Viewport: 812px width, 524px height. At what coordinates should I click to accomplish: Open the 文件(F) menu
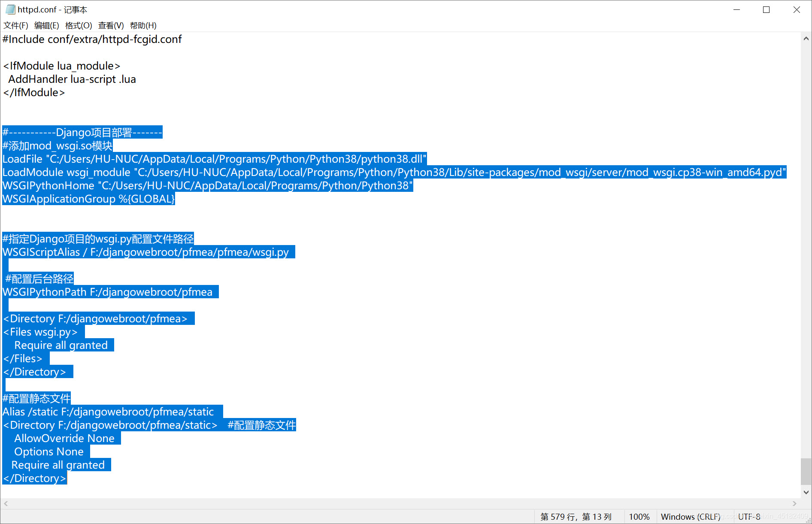click(x=16, y=25)
